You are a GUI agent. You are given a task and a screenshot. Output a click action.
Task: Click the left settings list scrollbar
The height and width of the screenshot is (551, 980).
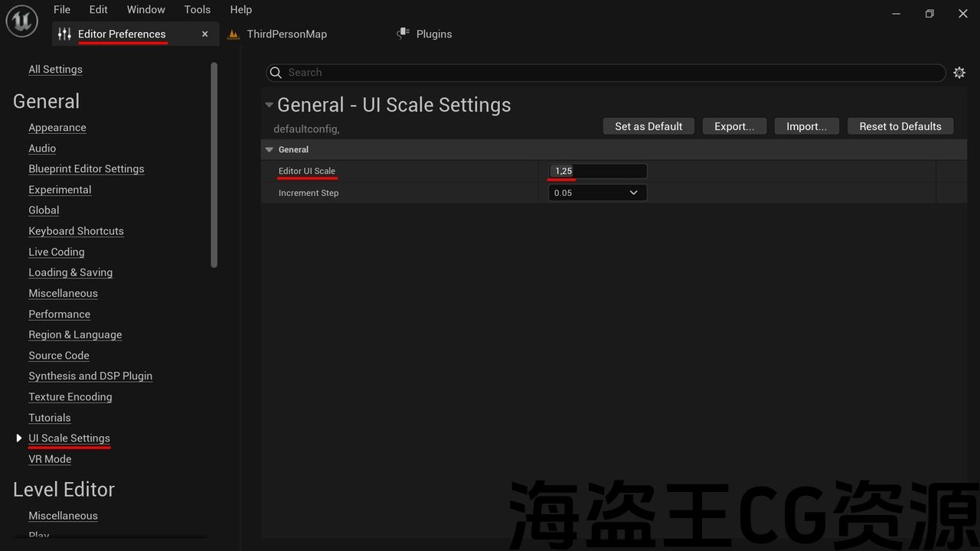214,165
